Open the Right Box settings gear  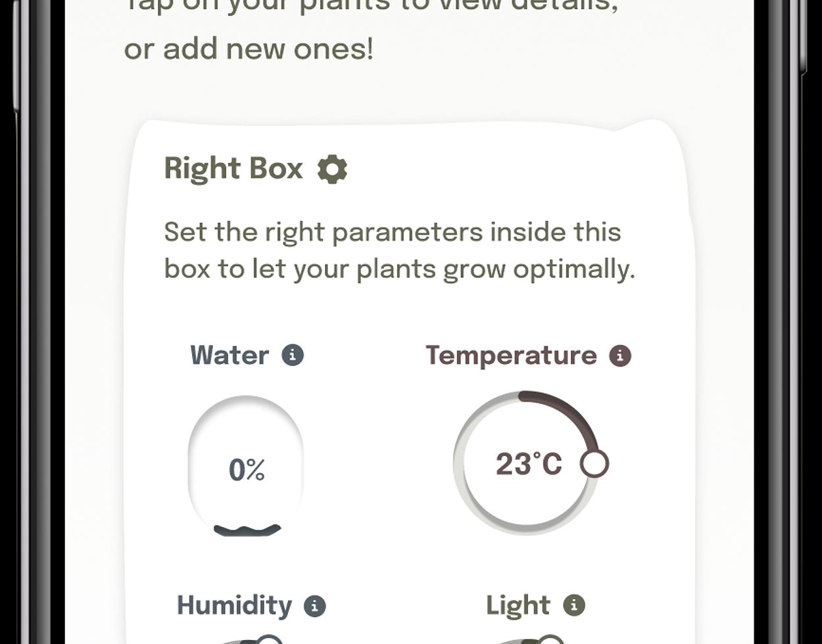click(x=332, y=170)
